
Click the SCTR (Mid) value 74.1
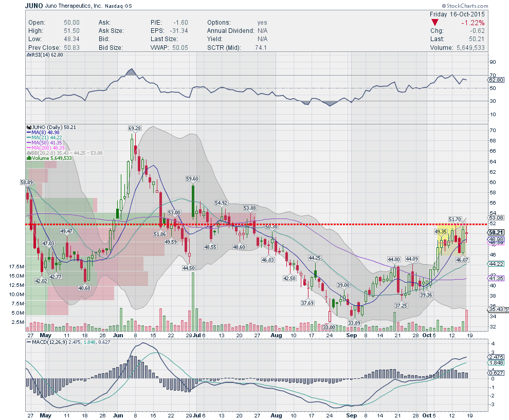261,48
